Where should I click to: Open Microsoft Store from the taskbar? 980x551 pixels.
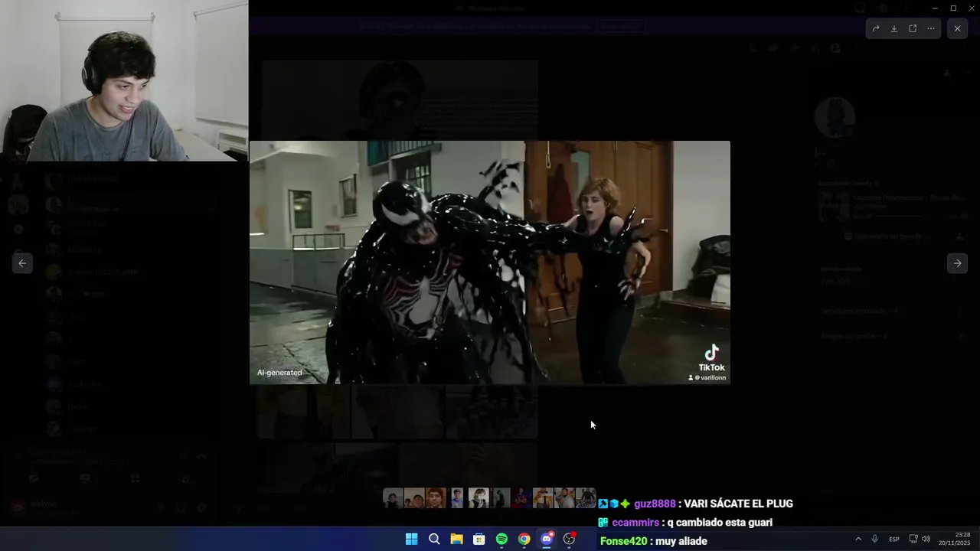pyautogui.click(x=479, y=540)
